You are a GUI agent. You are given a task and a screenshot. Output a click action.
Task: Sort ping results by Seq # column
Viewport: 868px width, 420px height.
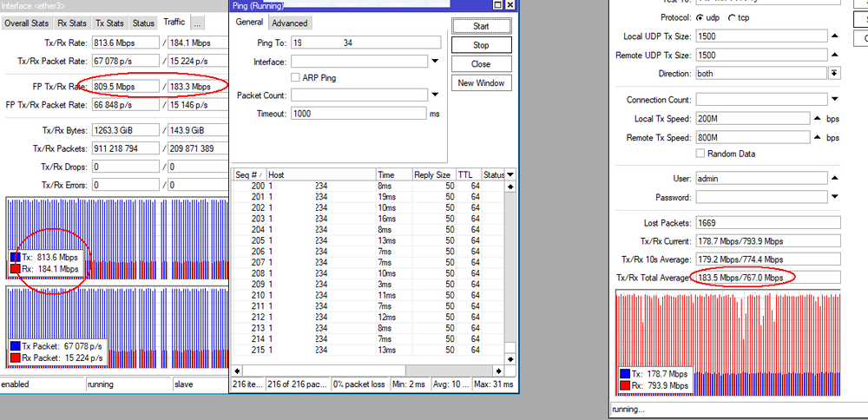(x=249, y=175)
